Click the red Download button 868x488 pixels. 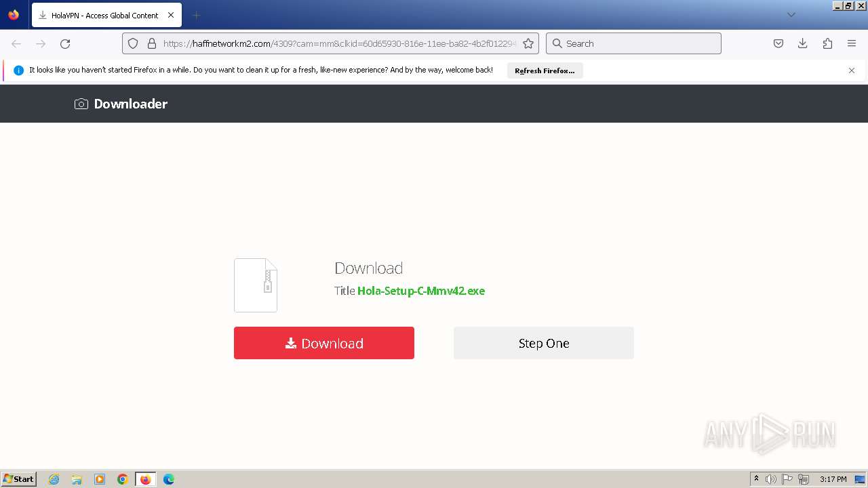(x=324, y=343)
